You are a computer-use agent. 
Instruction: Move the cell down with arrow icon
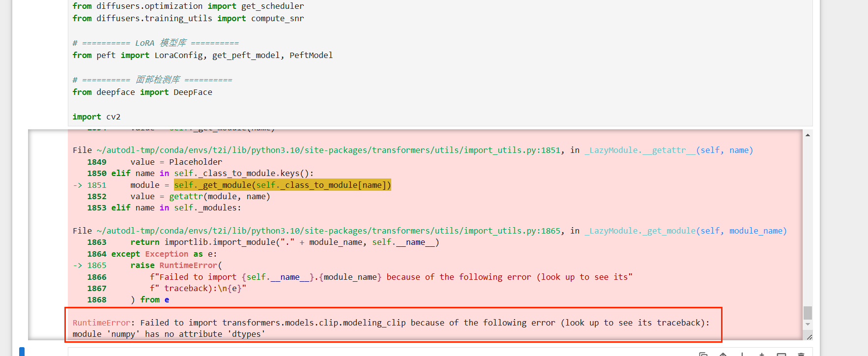click(x=742, y=354)
